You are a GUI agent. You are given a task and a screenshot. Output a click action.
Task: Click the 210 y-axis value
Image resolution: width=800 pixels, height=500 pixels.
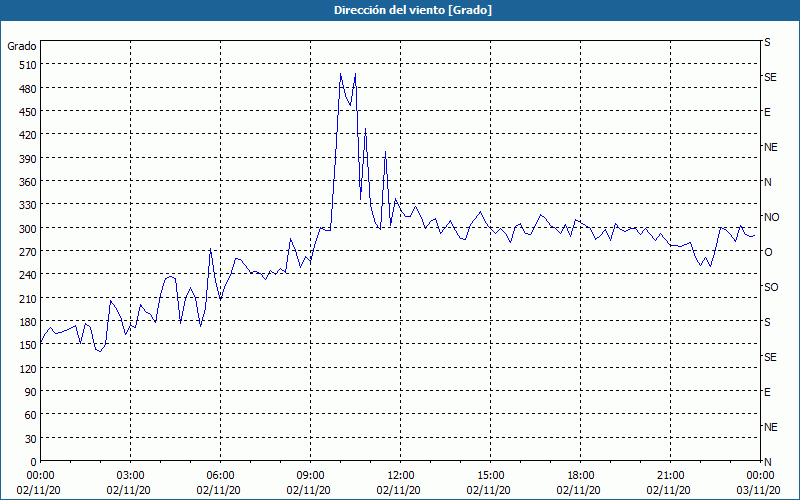point(28,298)
